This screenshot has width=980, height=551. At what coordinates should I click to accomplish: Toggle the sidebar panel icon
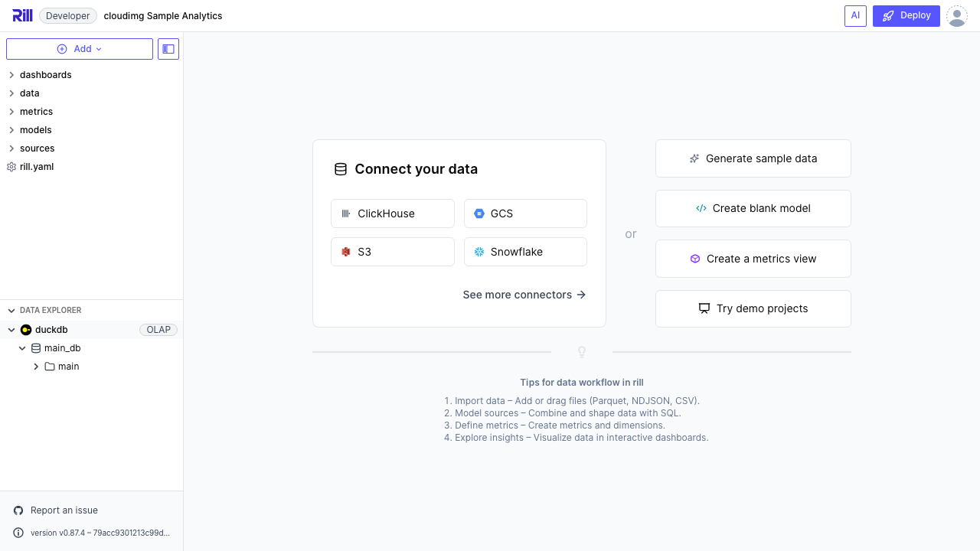tap(168, 49)
